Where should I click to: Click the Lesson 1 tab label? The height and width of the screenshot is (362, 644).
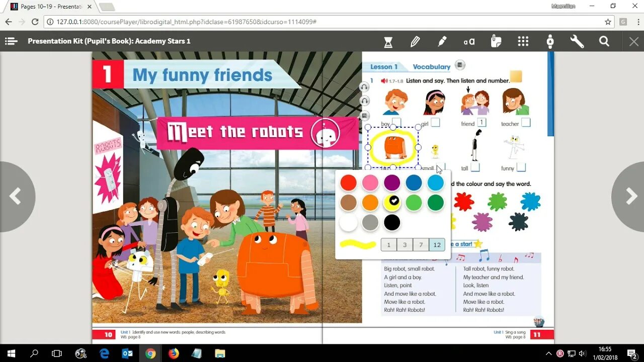[384, 67]
